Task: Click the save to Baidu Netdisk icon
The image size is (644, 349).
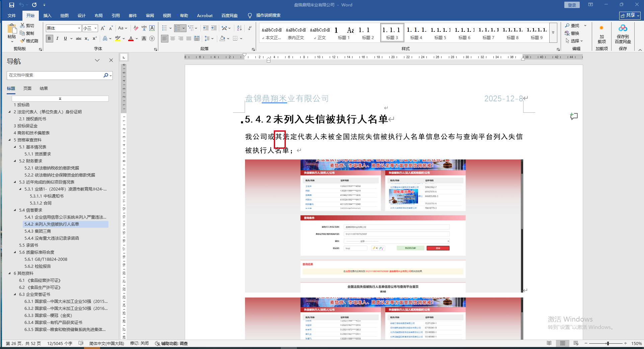Action: click(623, 33)
